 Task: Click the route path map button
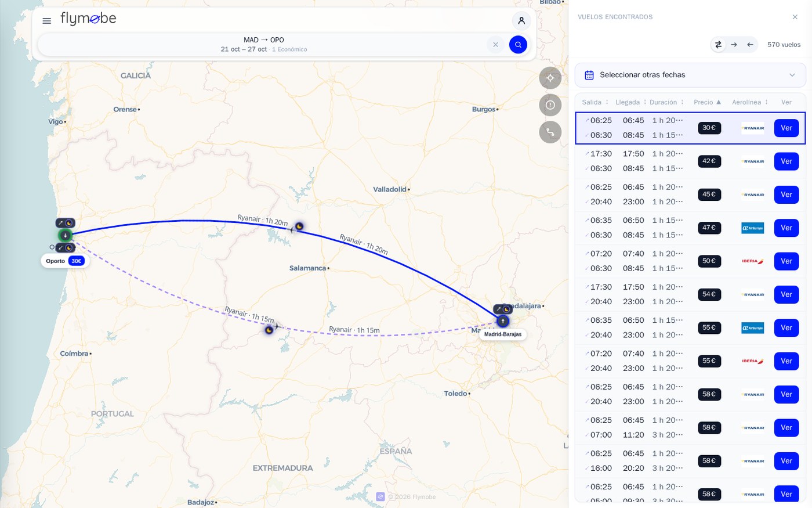click(550, 132)
